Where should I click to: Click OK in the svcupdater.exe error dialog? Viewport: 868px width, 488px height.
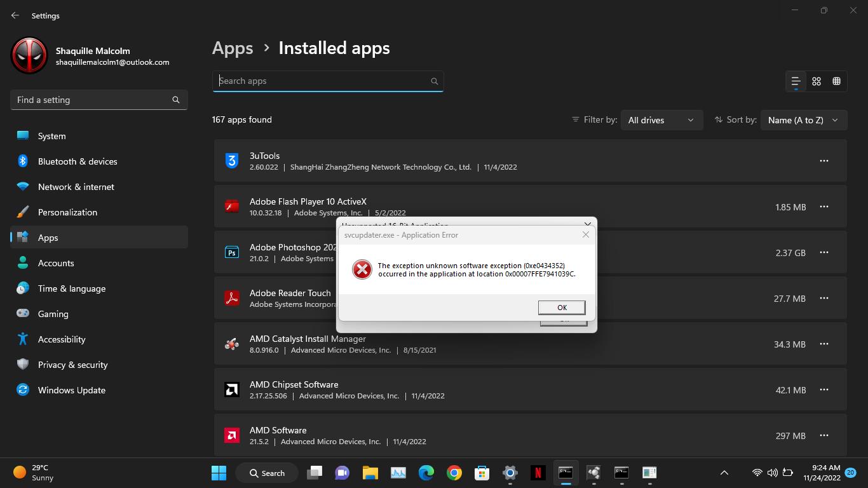(x=561, y=308)
